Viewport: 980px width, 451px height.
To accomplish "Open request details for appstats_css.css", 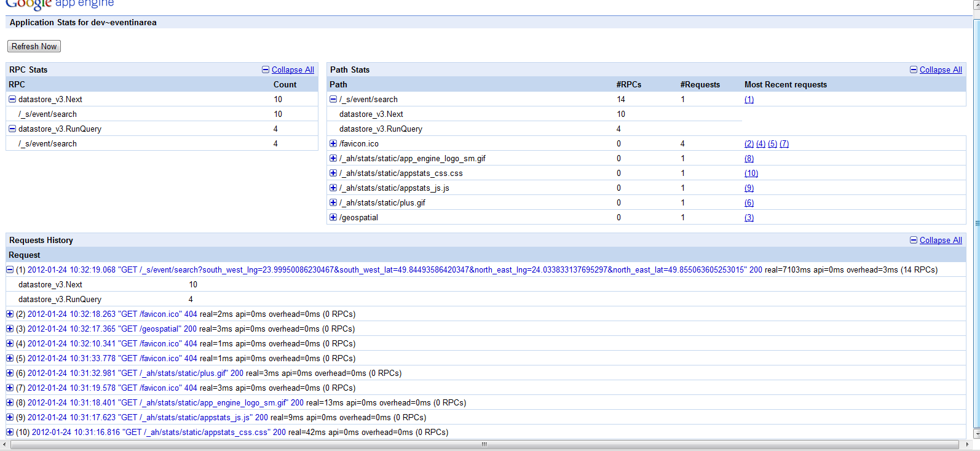I will pyautogui.click(x=159, y=432).
